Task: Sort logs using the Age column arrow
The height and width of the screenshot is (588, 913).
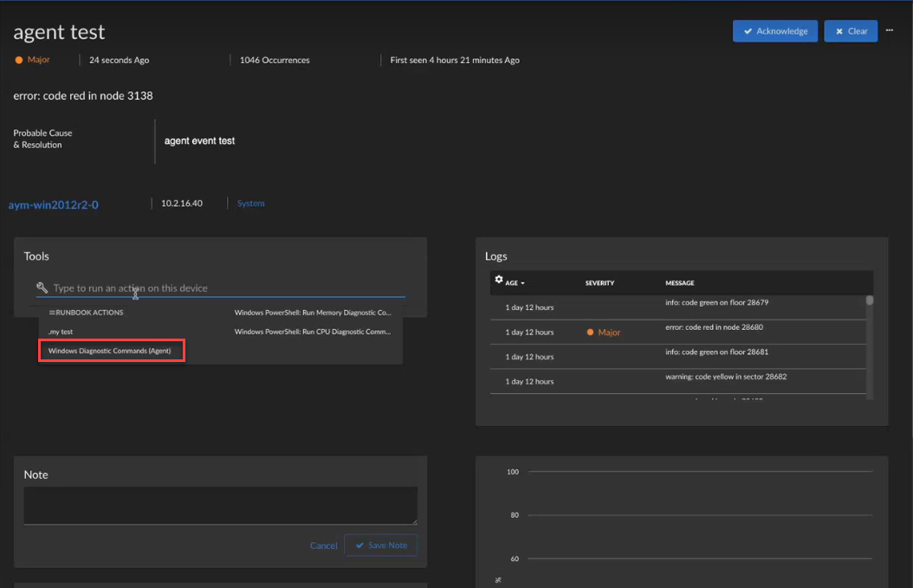Action: (522, 283)
